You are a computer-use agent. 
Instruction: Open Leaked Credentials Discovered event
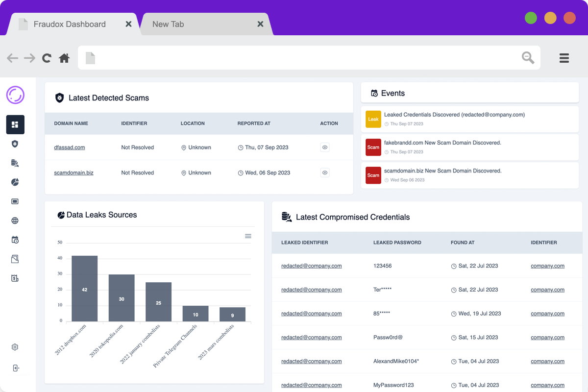tap(454, 115)
